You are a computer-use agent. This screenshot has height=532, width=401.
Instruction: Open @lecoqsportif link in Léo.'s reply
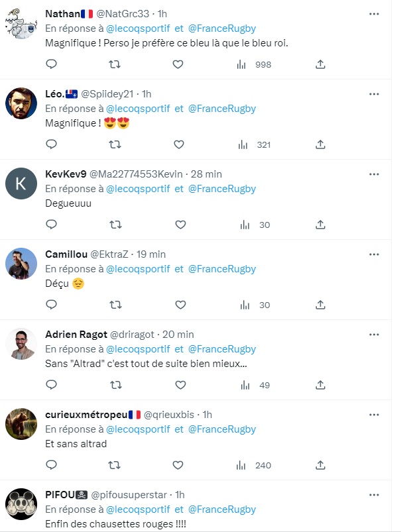pos(139,108)
